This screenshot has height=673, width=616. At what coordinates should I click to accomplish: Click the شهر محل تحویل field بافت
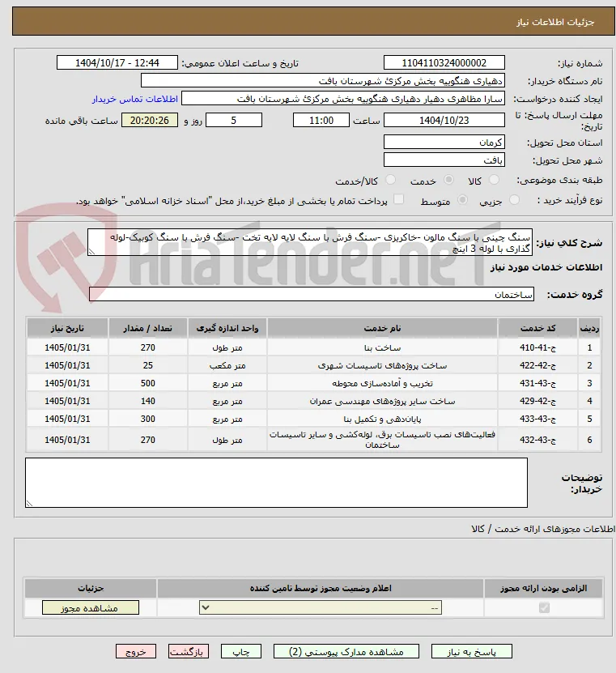[x=444, y=160]
